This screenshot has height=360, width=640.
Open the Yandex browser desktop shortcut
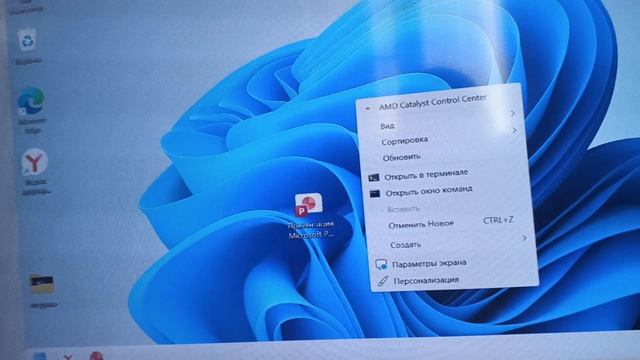point(35,163)
